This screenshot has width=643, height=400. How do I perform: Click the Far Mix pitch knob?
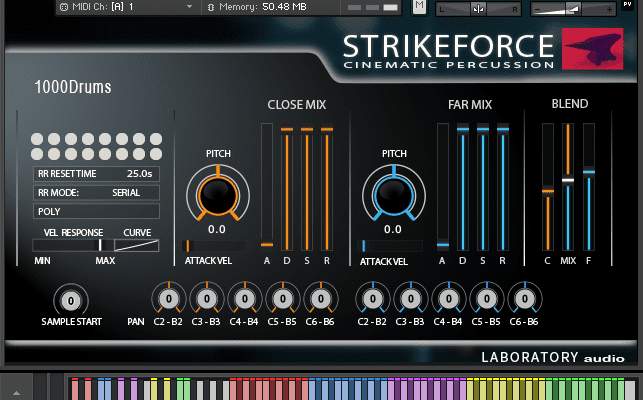392,190
